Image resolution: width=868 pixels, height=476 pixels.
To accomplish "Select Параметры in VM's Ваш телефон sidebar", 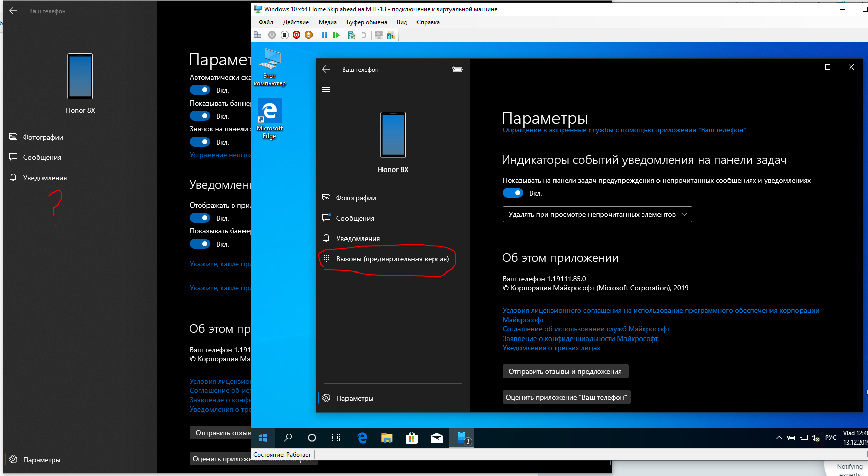I will pos(393,398).
